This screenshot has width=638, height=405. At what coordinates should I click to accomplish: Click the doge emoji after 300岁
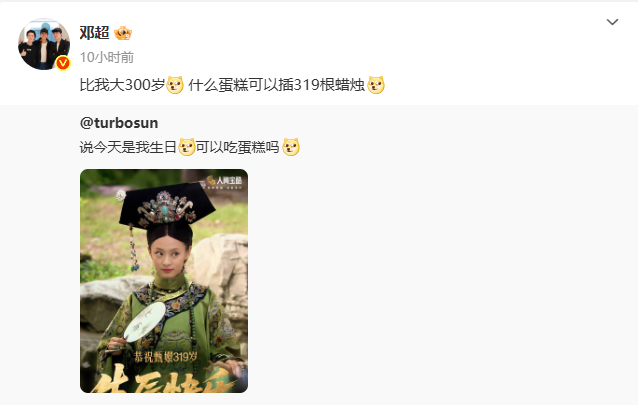click(175, 85)
